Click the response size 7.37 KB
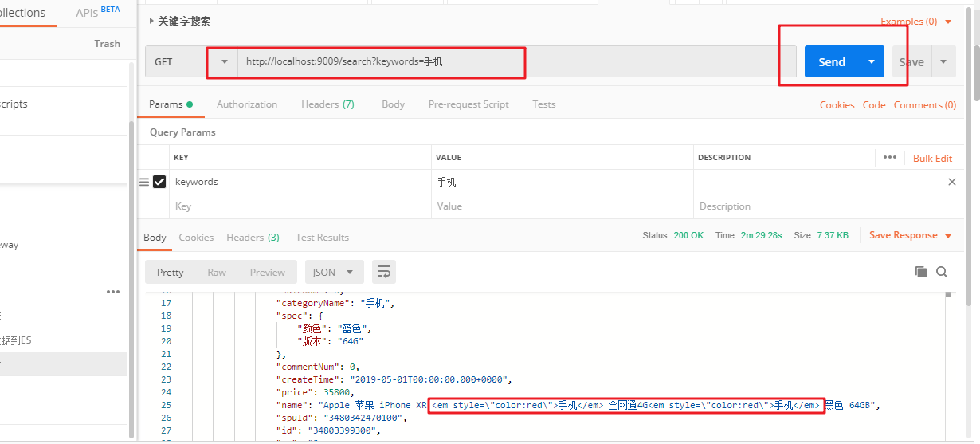 point(832,235)
